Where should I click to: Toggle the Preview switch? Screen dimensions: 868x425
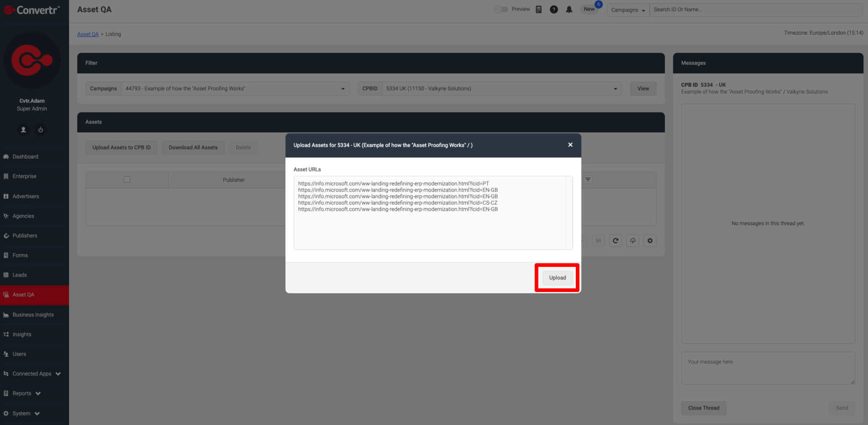tap(501, 9)
